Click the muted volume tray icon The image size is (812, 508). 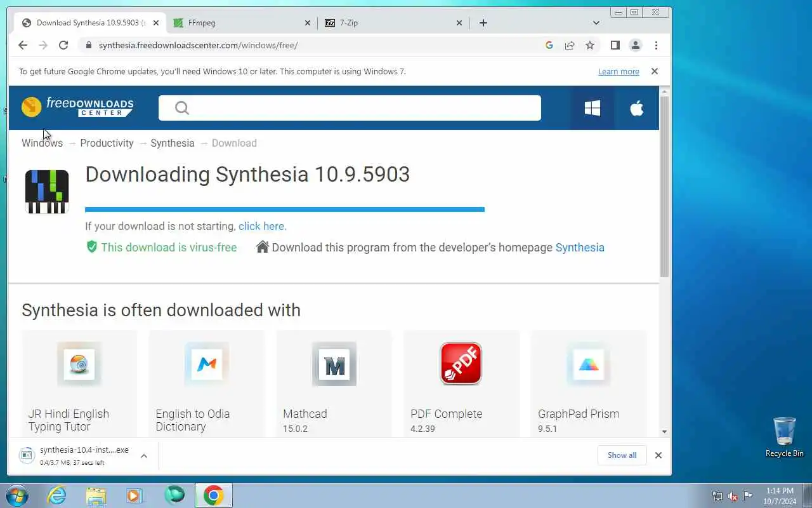pos(733,496)
